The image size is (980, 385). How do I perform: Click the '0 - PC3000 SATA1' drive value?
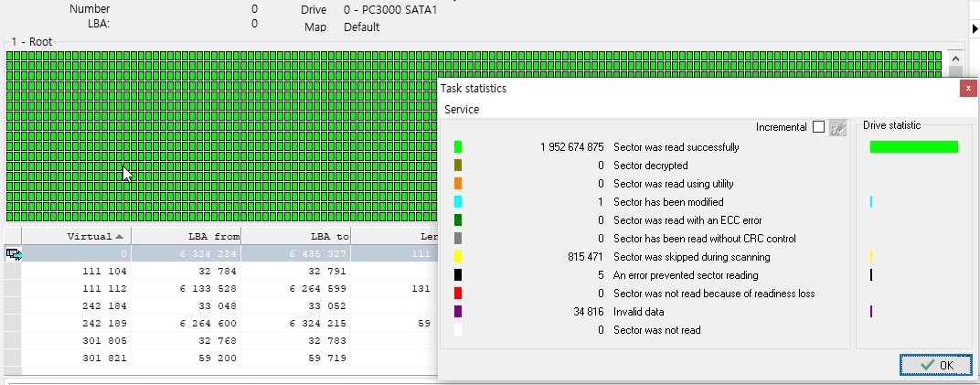point(390,9)
